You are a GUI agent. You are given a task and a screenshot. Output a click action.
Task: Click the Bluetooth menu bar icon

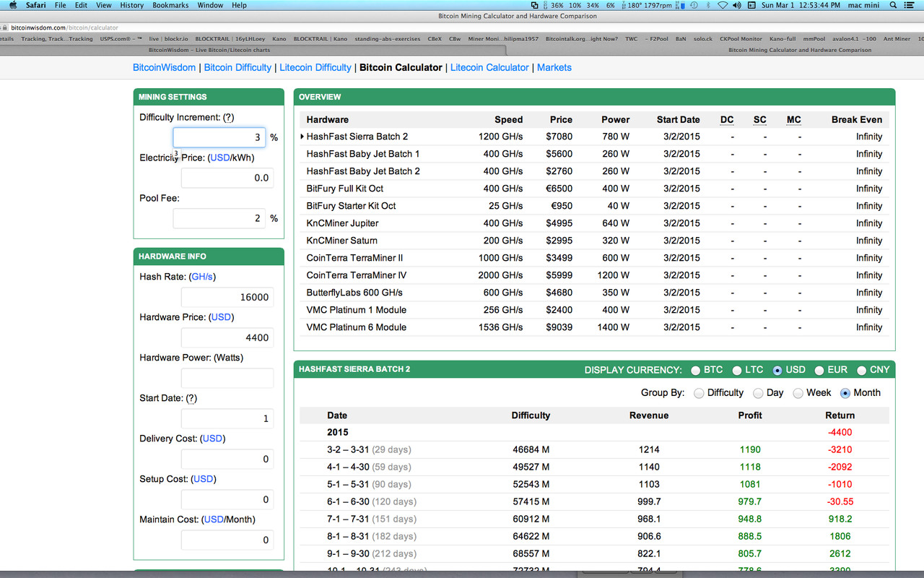coord(708,5)
